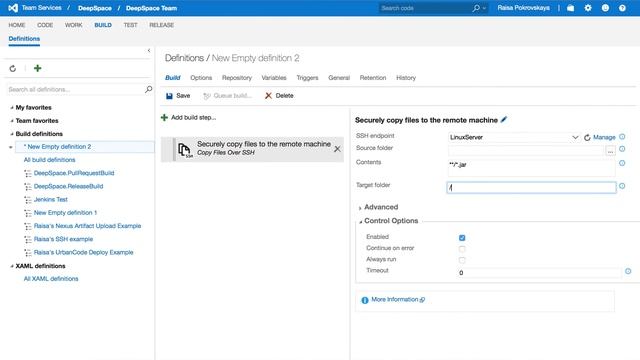Open Raisa's SSH example definition

[63, 239]
